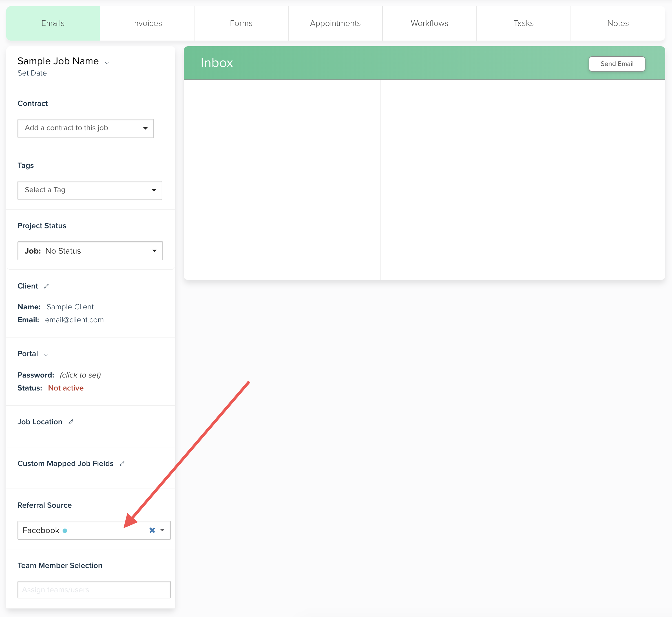Expand the Sample Job Name chevron

[107, 63]
